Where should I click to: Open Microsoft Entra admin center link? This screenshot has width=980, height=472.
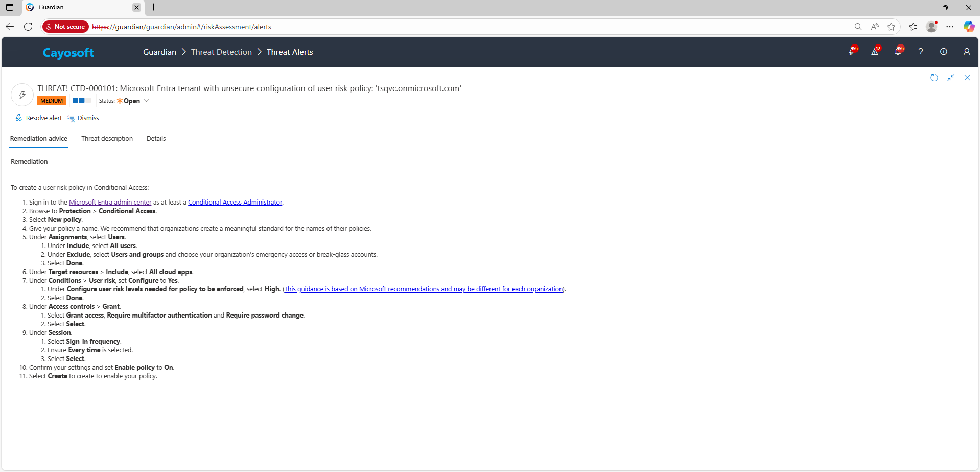click(110, 203)
